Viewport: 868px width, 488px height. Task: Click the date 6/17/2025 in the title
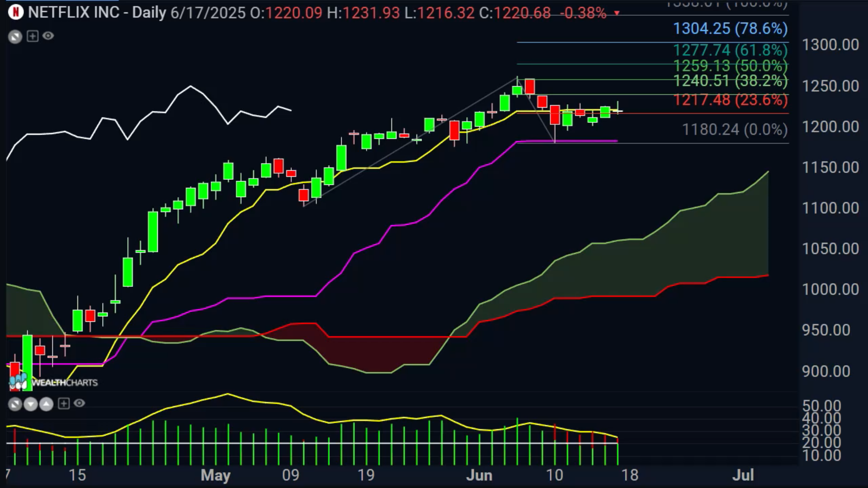pos(208,13)
